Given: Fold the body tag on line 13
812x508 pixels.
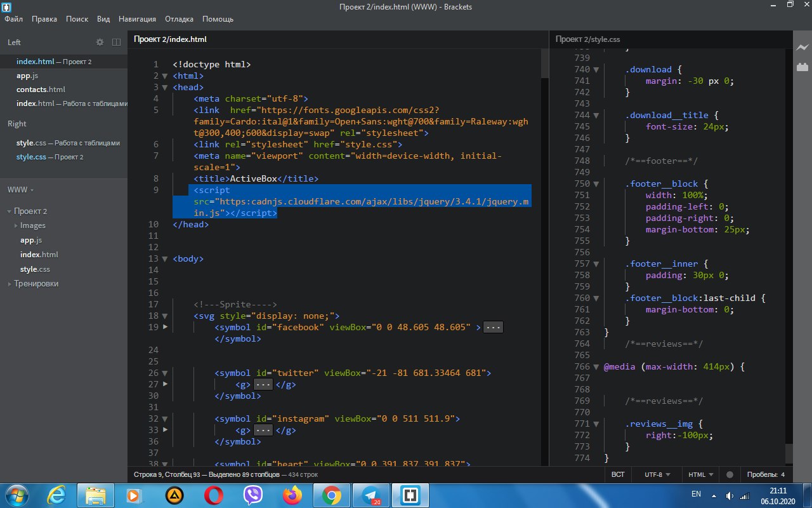Looking at the screenshot, I should (165, 259).
